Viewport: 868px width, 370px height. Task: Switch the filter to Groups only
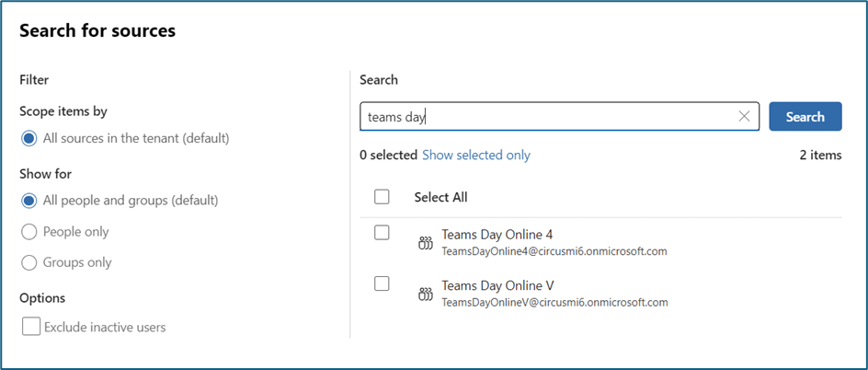(29, 262)
